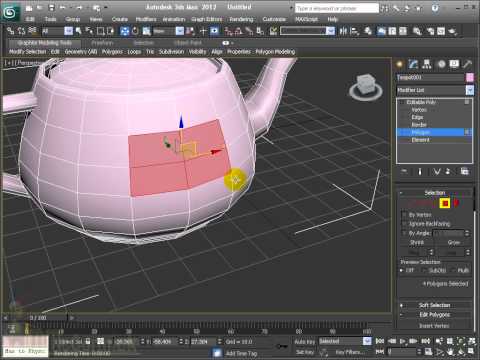Viewport: 480px width, 360px height.
Task: Click the Select and Link tool
Action: pos(10,31)
